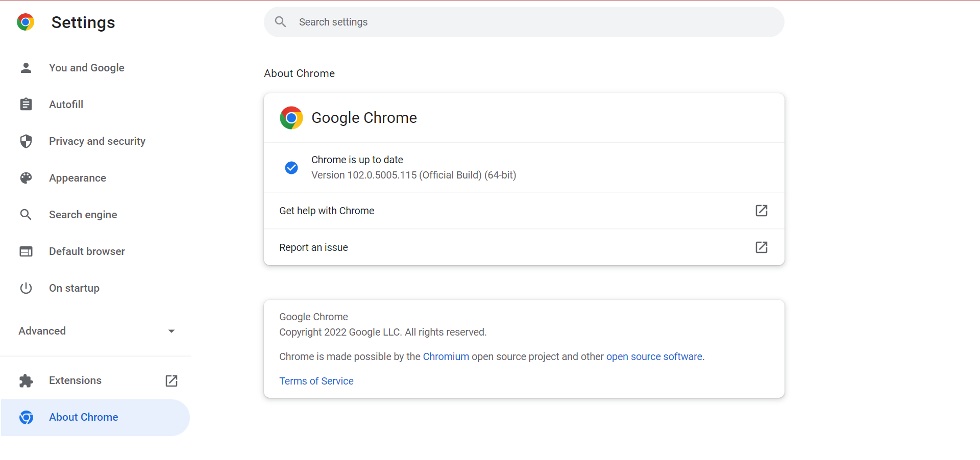
Task: Focus the Search settings field
Action: pos(524,22)
